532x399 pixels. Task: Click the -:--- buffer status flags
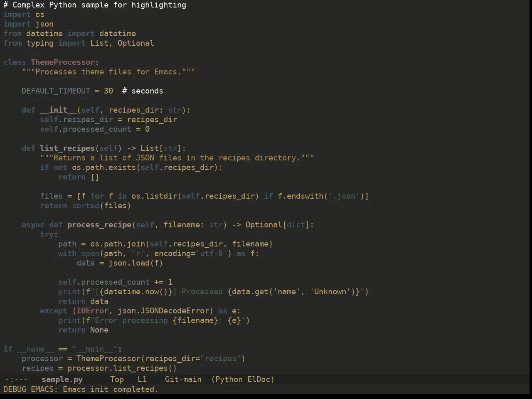tap(17, 379)
